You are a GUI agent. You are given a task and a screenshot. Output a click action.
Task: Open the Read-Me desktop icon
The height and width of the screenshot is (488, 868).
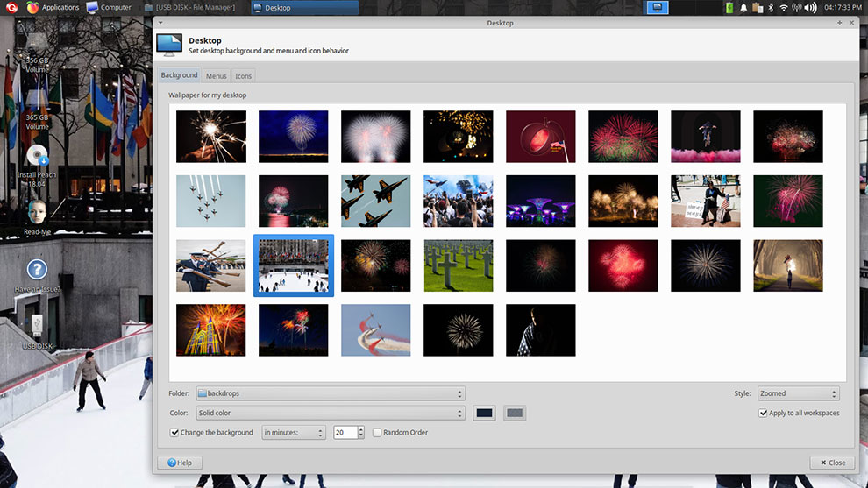pyautogui.click(x=37, y=218)
